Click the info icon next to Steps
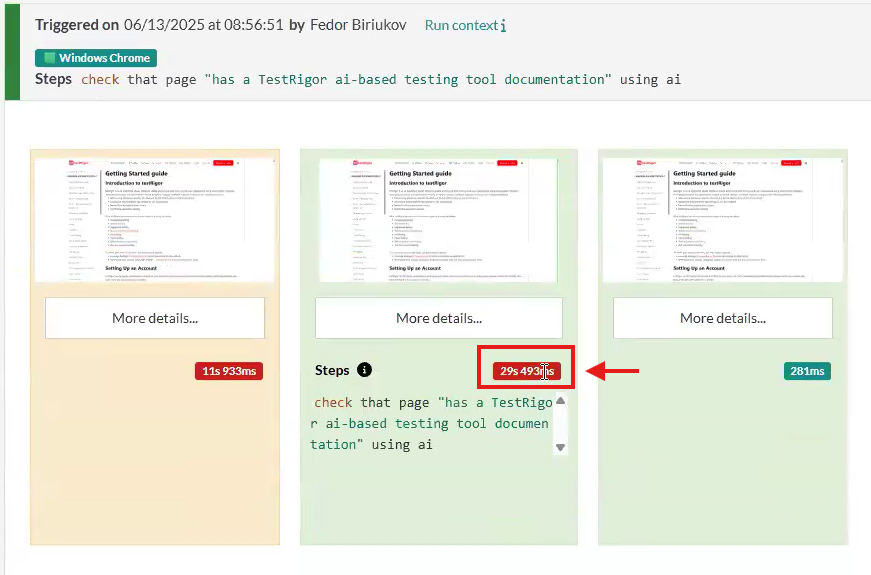This screenshot has height=575, width=871. 364,370
